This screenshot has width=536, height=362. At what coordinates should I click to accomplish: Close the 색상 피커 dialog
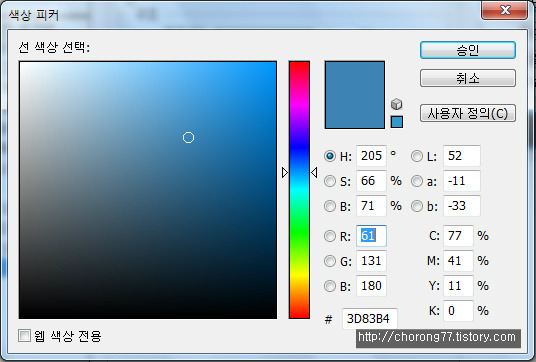coord(505,10)
